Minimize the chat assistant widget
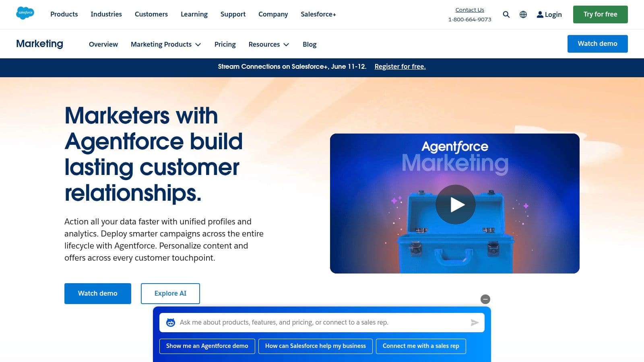The height and width of the screenshot is (362, 644). point(485,299)
